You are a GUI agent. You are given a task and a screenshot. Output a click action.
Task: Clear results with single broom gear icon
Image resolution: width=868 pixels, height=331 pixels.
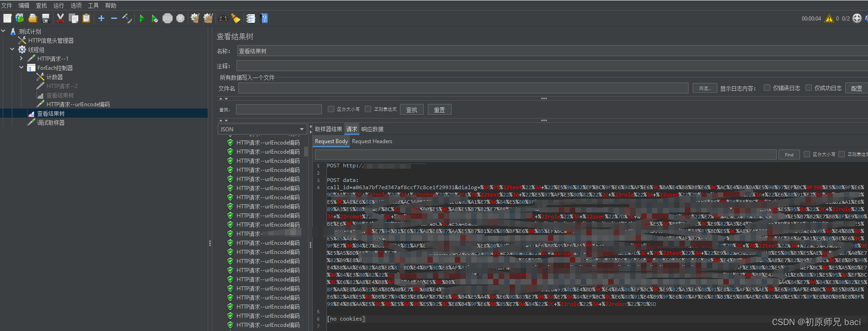(195, 18)
